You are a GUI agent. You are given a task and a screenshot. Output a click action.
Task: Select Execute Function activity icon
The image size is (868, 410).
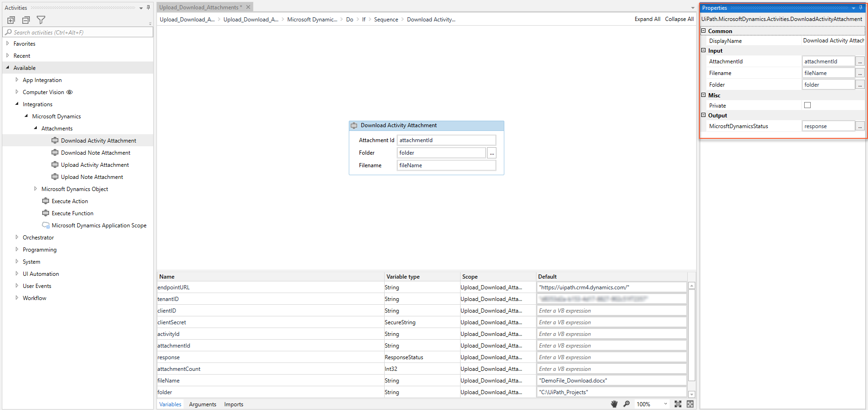click(46, 213)
